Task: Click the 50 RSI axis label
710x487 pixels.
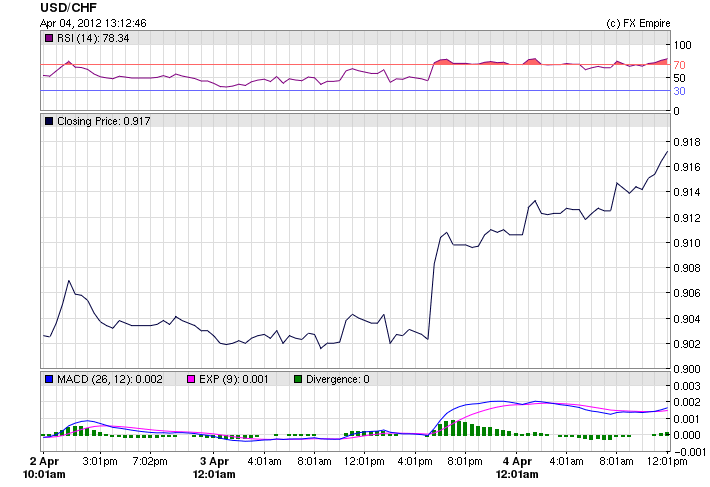Action: (679, 78)
